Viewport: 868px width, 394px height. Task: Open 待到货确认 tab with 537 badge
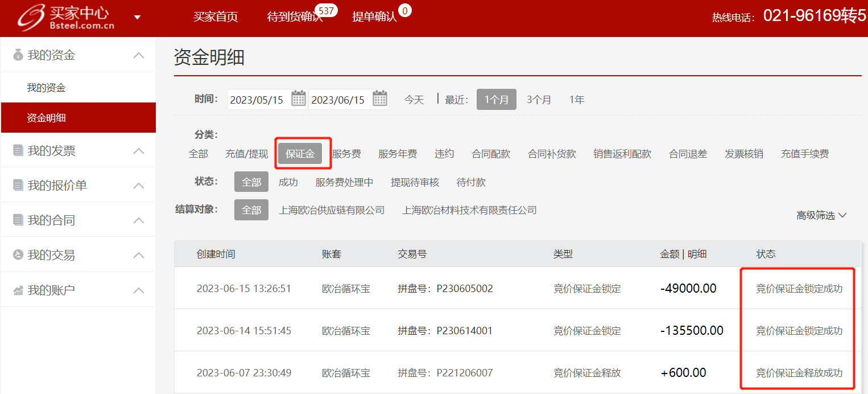295,17
